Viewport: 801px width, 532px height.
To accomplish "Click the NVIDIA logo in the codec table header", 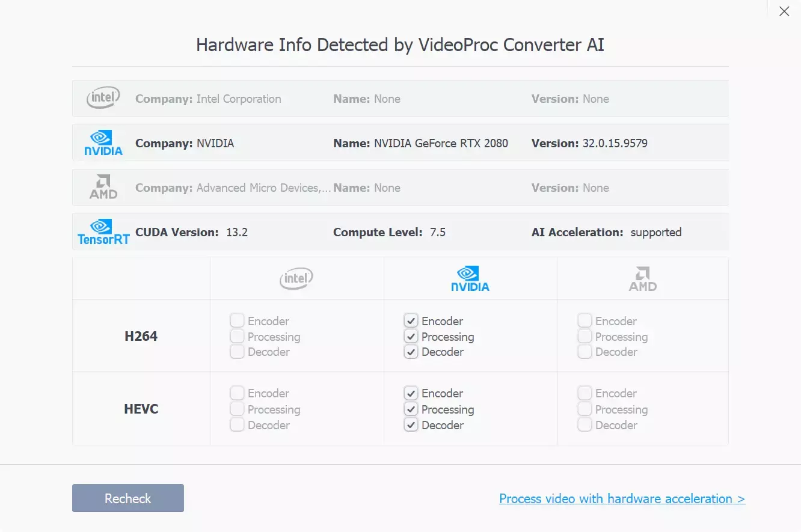I will point(470,278).
